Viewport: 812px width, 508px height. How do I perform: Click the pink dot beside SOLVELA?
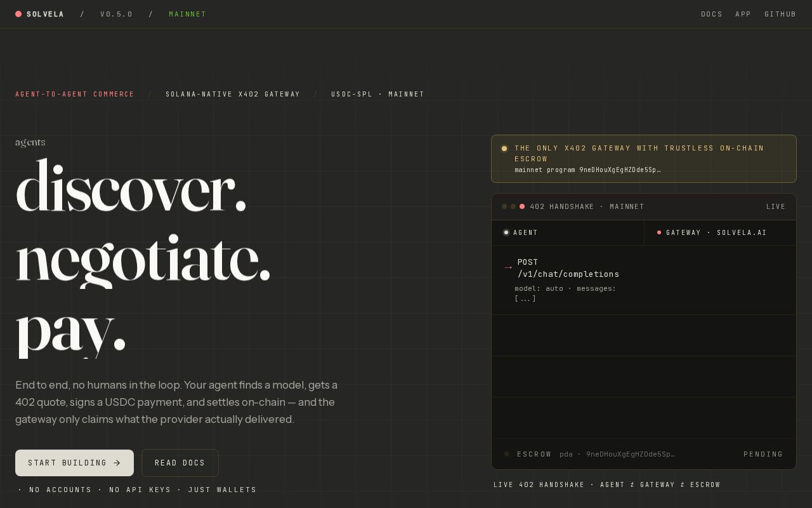coord(18,14)
